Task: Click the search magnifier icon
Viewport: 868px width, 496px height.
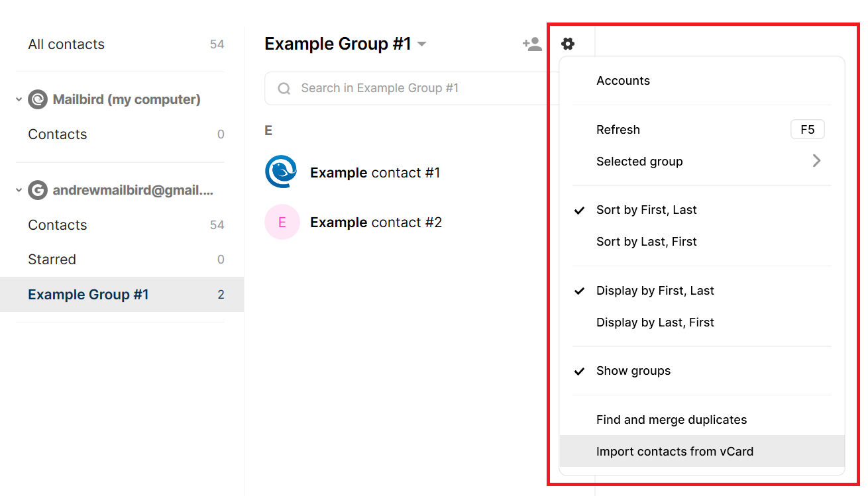Action: (284, 87)
